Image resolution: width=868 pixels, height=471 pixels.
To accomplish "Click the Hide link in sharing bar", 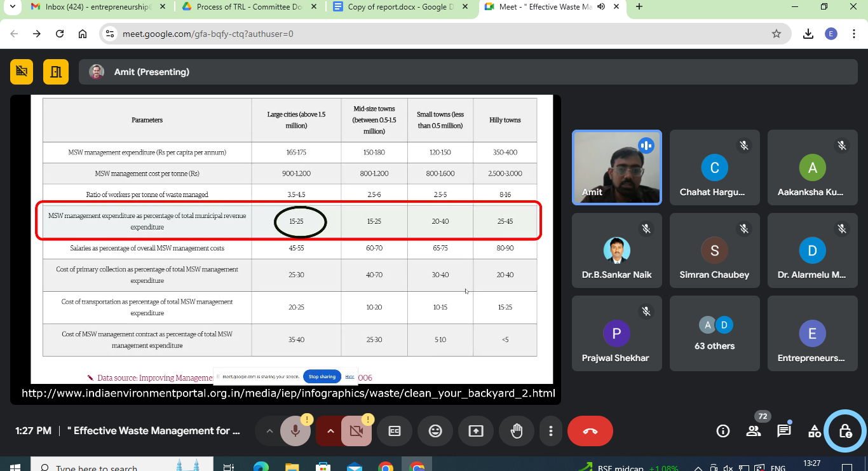I will point(349,376).
